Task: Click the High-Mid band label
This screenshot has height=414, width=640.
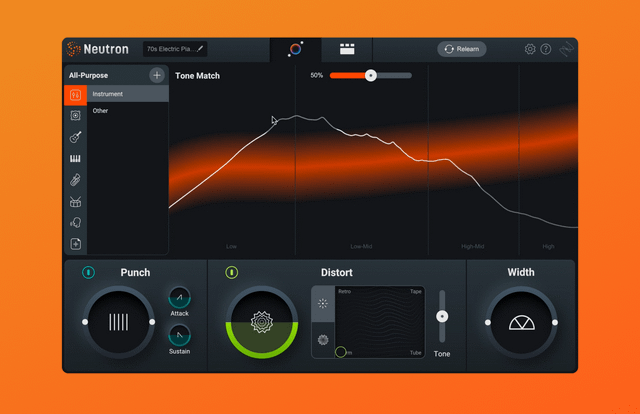Action: tap(473, 247)
